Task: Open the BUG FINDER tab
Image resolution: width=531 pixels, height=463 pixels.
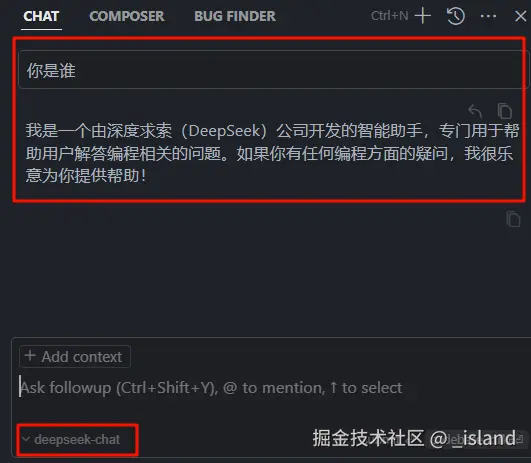Action: pyautogui.click(x=235, y=16)
